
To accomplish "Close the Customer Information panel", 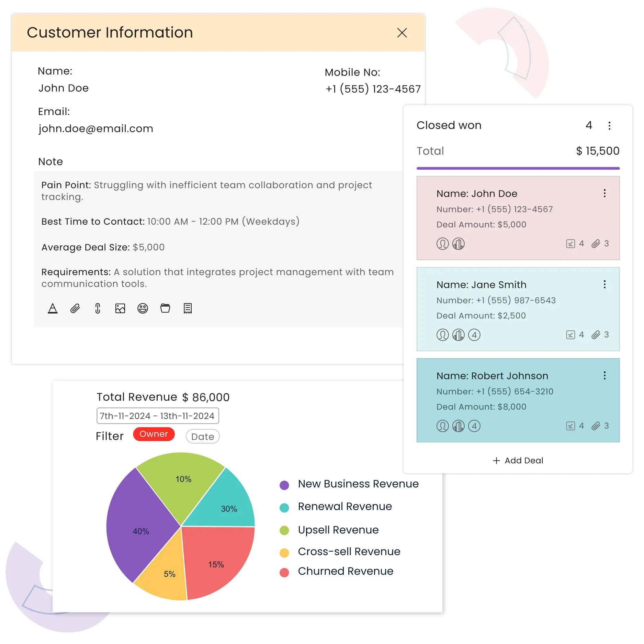I will 402,33.
